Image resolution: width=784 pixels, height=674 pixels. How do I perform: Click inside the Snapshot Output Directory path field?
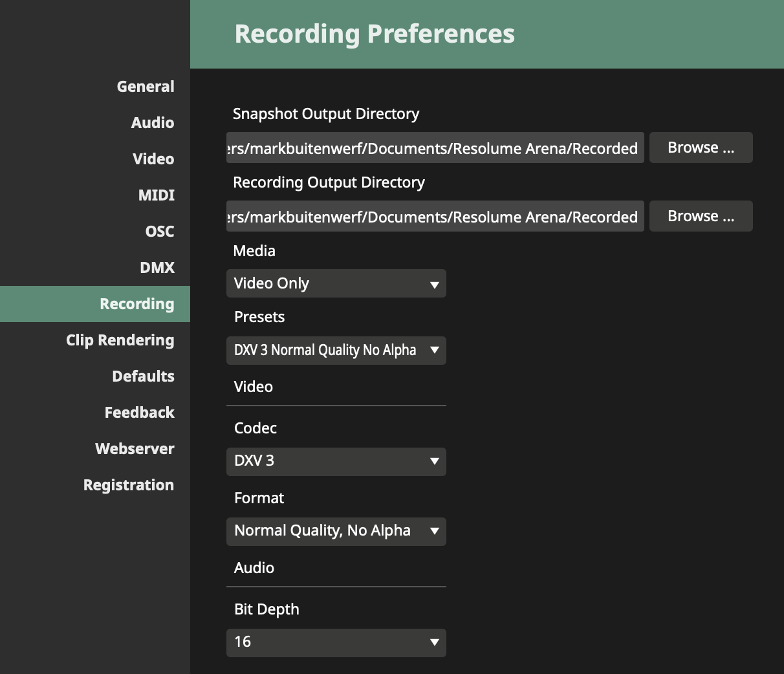pos(435,148)
